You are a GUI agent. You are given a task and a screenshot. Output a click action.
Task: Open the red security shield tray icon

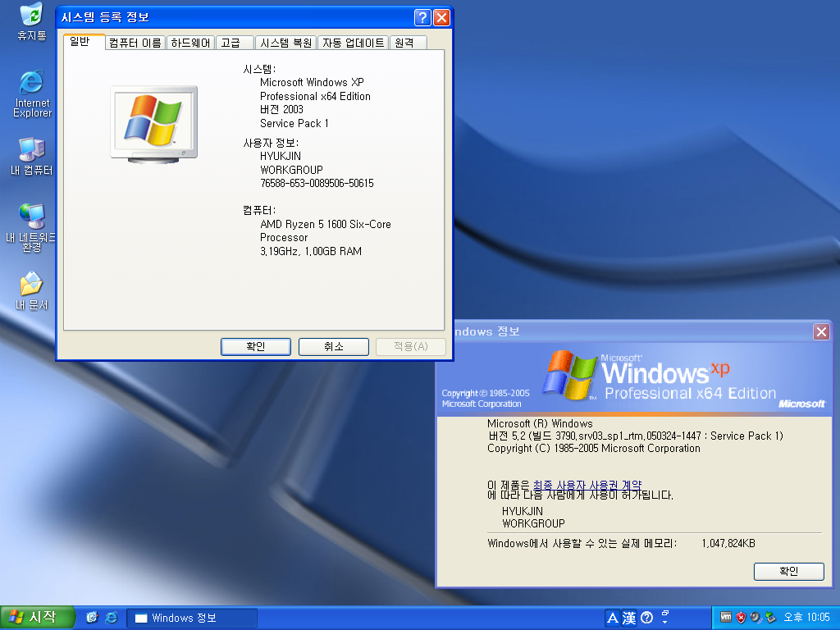coord(741,618)
